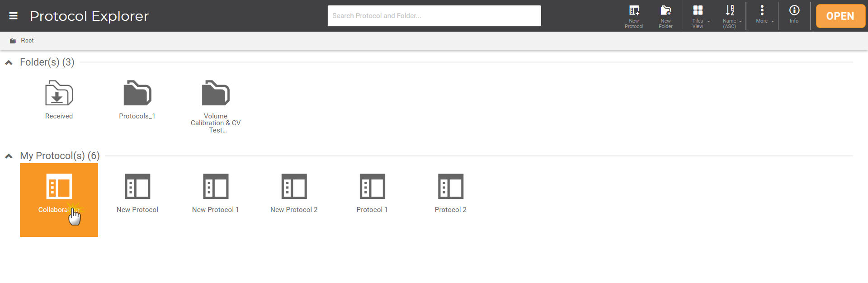Open the More options menu
This screenshot has width=868, height=283.
tap(763, 15)
